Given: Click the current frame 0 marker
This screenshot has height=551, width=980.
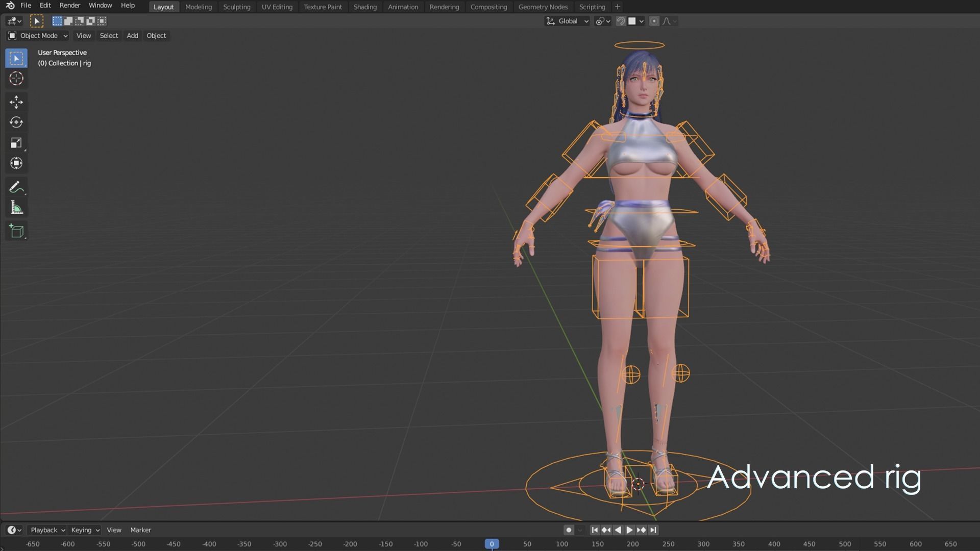Looking at the screenshot, I should (x=492, y=544).
